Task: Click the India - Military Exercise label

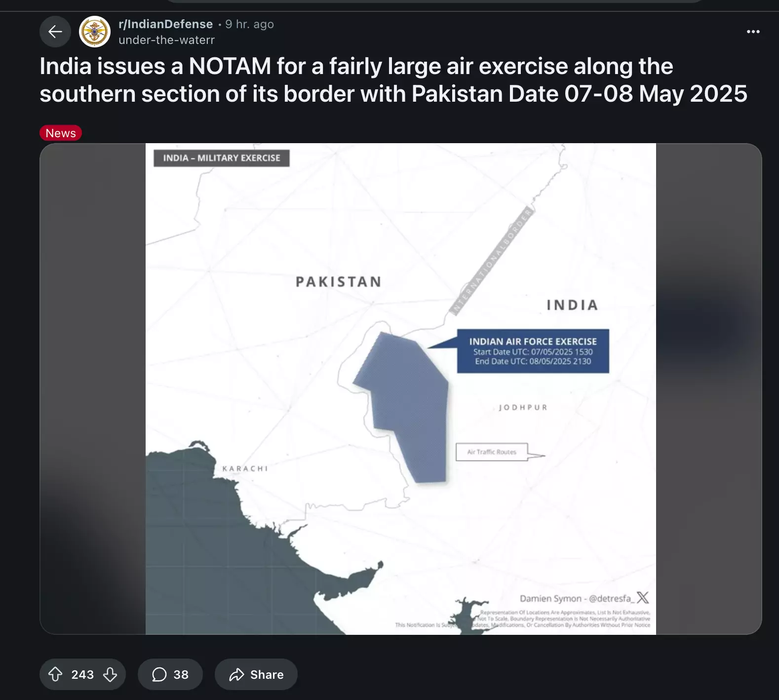Action: tap(222, 158)
